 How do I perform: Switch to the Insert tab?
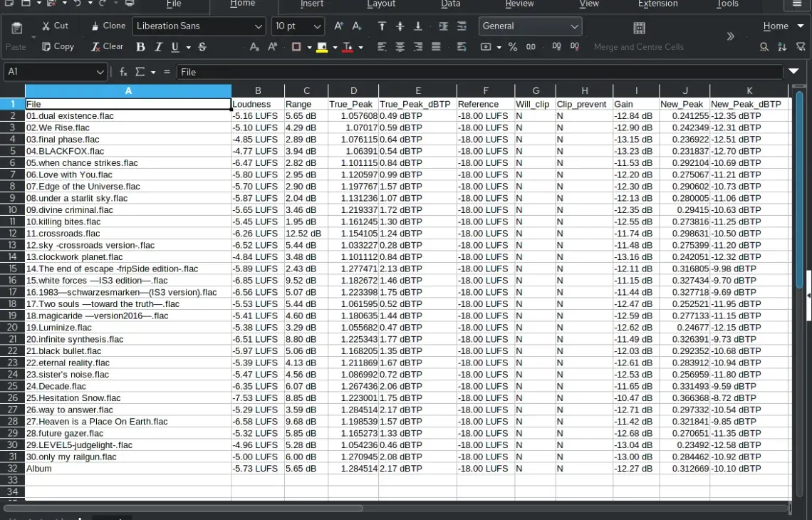pyautogui.click(x=312, y=4)
